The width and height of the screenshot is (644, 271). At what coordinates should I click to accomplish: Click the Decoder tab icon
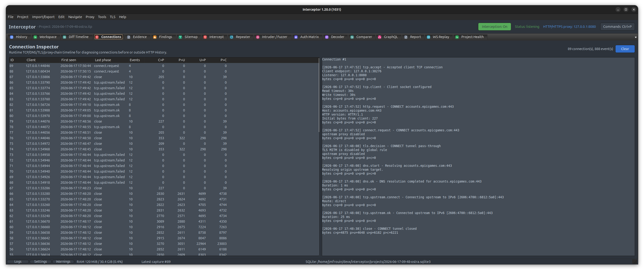[327, 37]
